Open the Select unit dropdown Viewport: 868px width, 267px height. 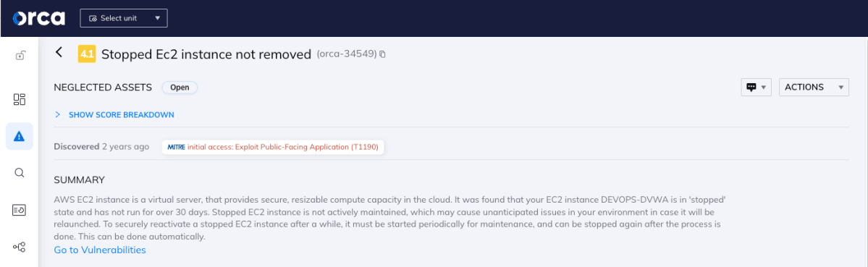point(124,18)
